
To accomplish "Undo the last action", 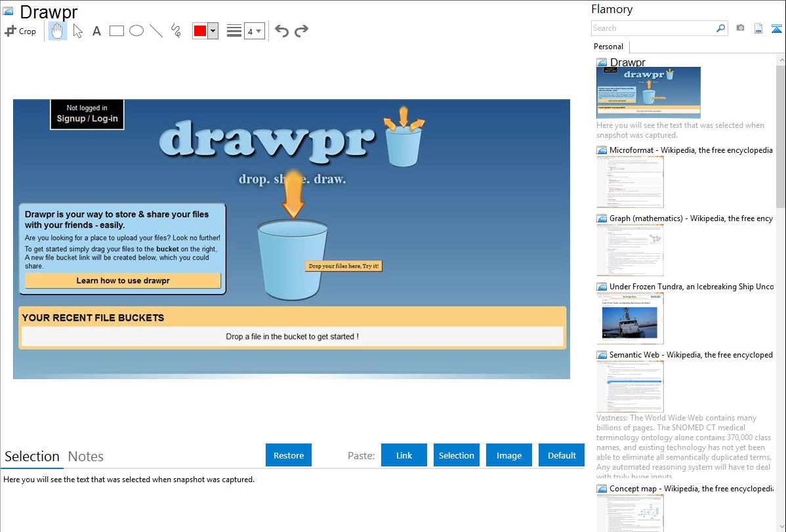I will coord(281,31).
